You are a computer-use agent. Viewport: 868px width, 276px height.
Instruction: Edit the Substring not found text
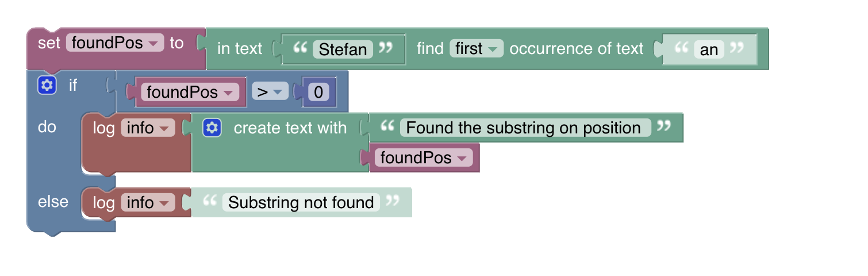click(x=301, y=202)
